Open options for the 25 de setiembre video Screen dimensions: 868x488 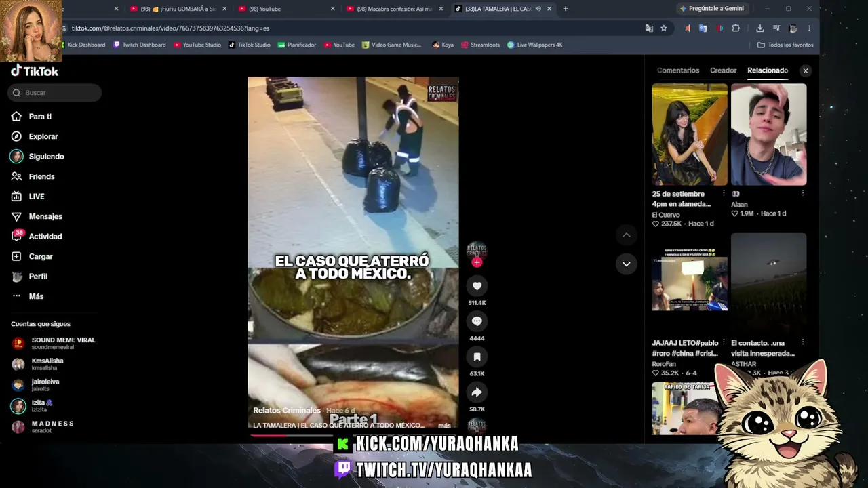pyautogui.click(x=724, y=193)
